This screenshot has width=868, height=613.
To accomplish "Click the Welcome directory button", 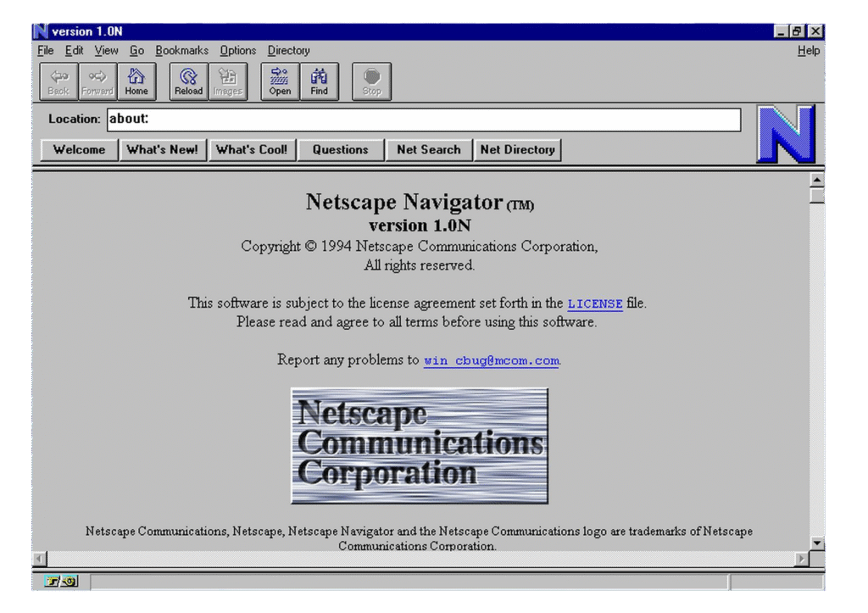I will click(79, 149).
